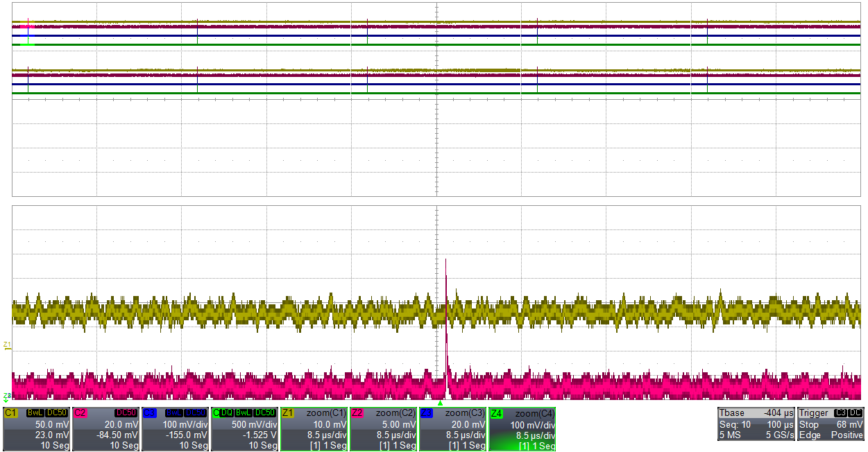This screenshot has width=868, height=452.
Task: Click the green trigger position triangle below grid
Action: point(440,403)
